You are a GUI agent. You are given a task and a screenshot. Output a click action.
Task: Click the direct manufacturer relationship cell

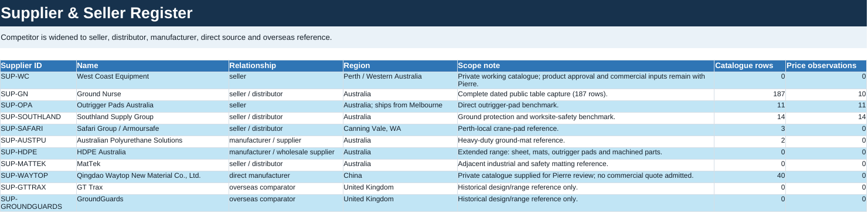285,177
